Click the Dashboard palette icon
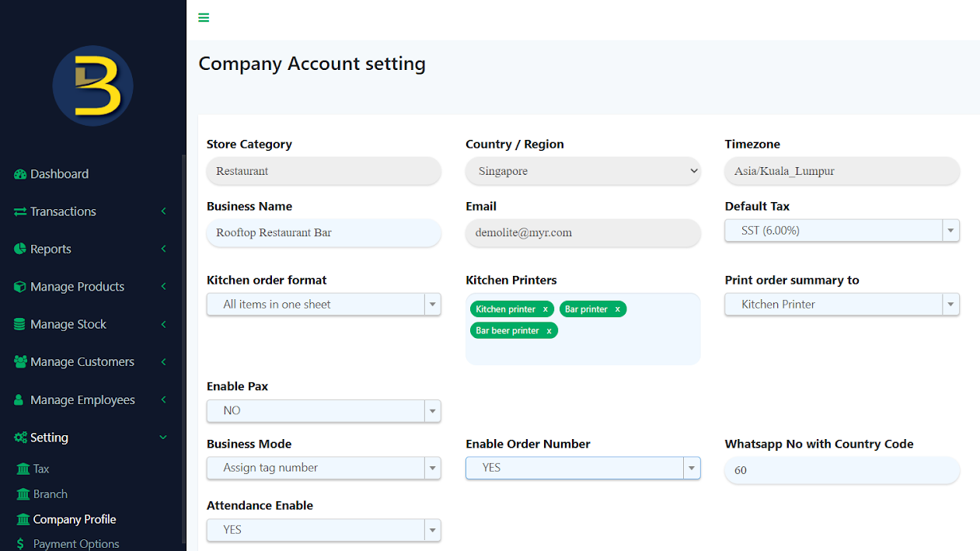980x551 pixels. pos(20,174)
